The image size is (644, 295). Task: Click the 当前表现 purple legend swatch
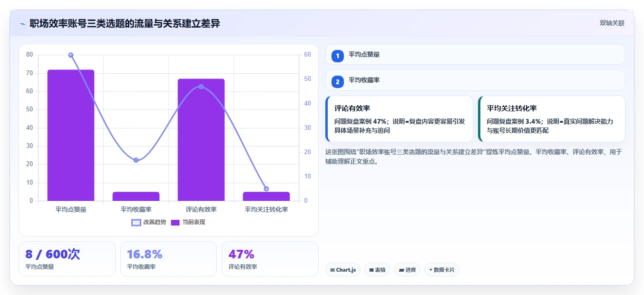tap(176, 222)
